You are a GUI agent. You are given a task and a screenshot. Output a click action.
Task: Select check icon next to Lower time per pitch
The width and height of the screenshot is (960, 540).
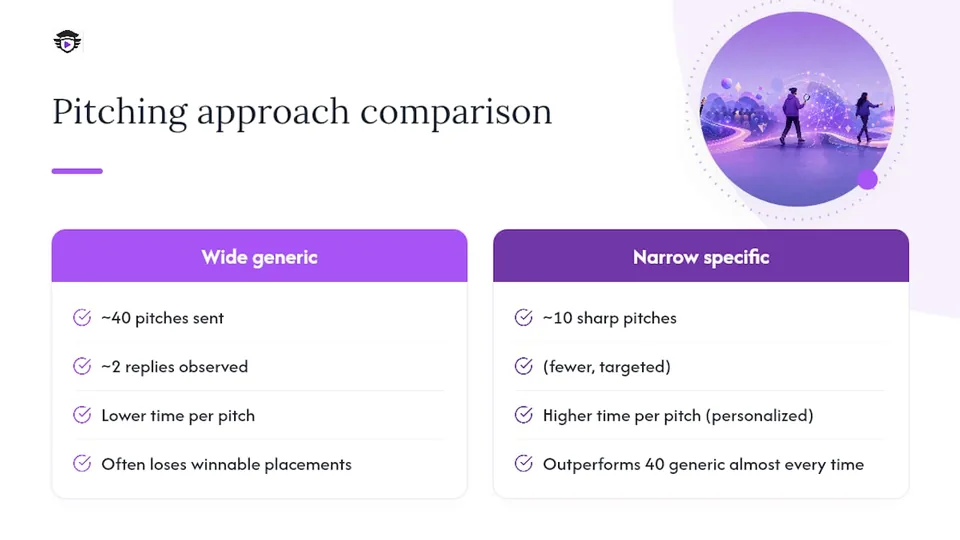click(x=82, y=415)
